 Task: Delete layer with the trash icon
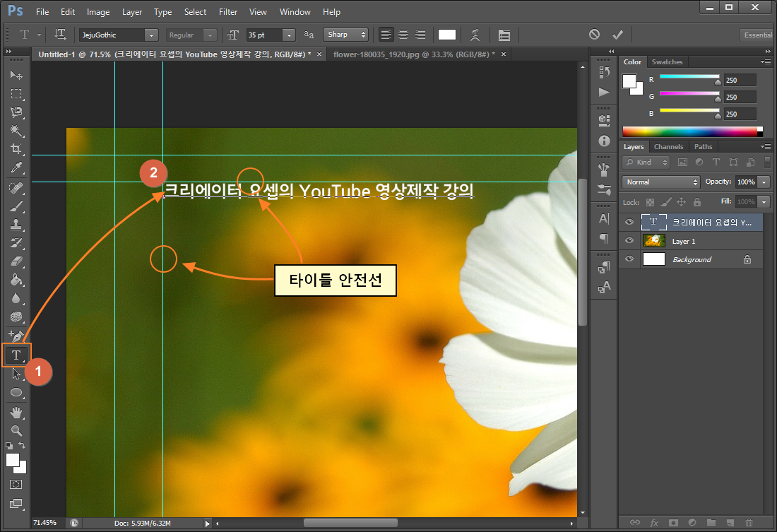coord(749,522)
